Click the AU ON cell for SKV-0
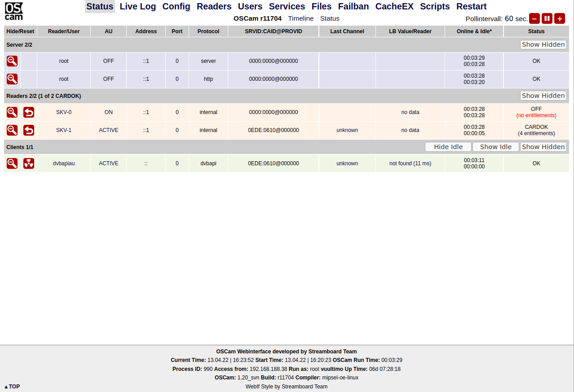Screen dimensions: 574x392 [x=109, y=112]
